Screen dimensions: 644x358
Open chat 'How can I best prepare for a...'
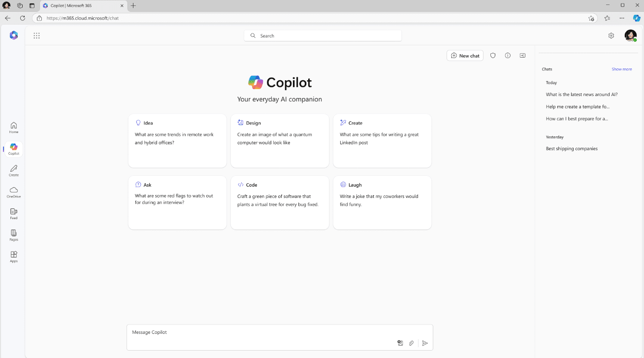click(x=577, y=119)
